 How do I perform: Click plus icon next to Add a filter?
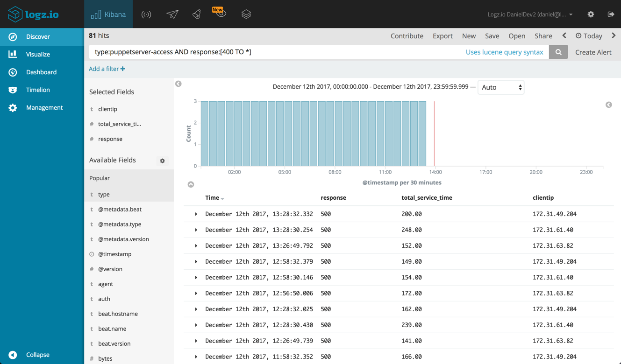(122, 69)
